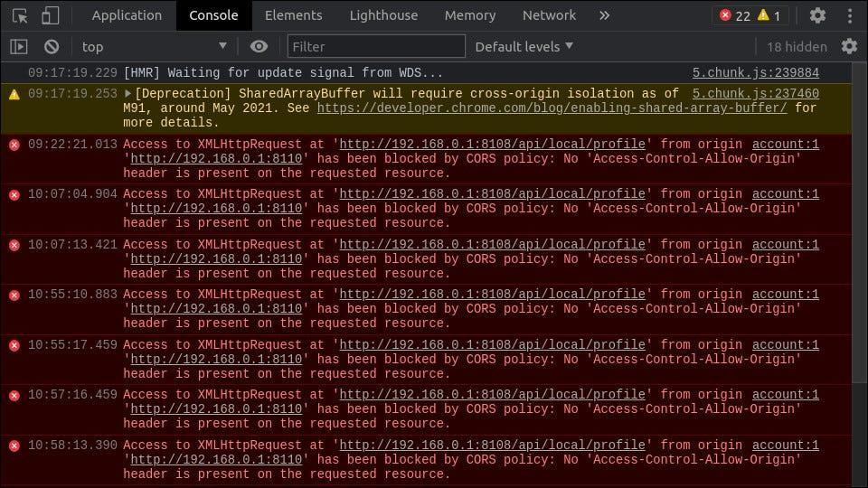Show more tabs with the chevron
This screenshot has width=868, height=488.
click(605, 15)
